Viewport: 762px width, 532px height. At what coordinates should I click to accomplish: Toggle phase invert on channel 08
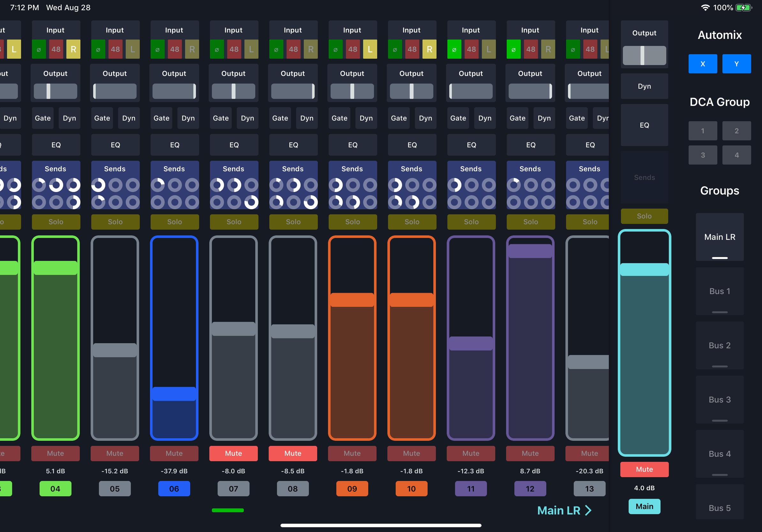point(276,49)
